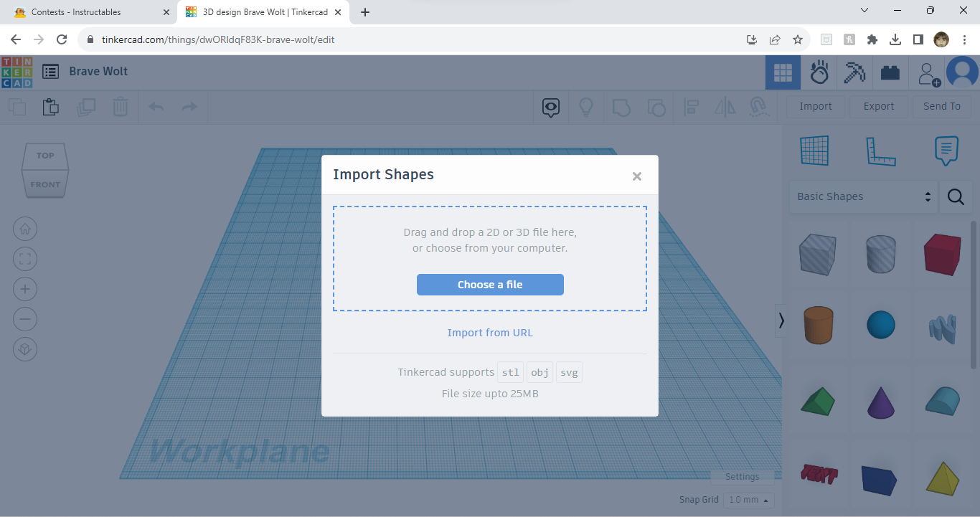This screenshot has width=980, height=517.
Task: Click the Send To button
Action: click(942, 106)
